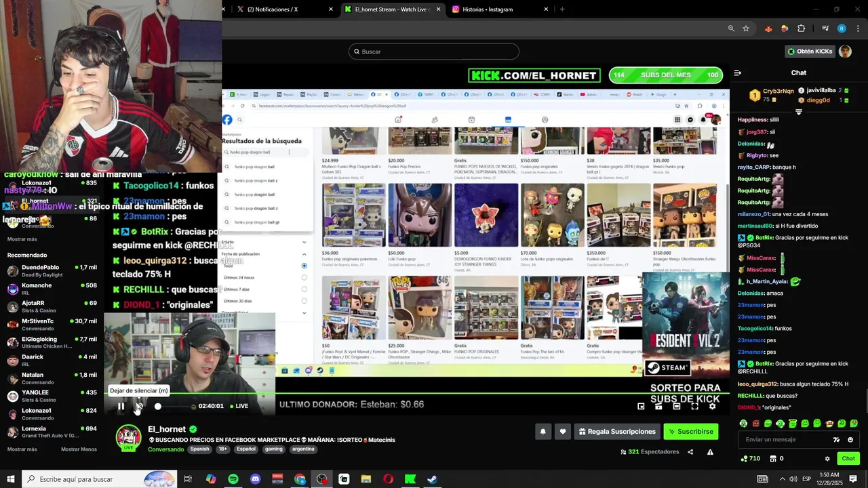Open the Conversando category link
The height and width of the screenshot is (488, 868).
pos(166,449)
